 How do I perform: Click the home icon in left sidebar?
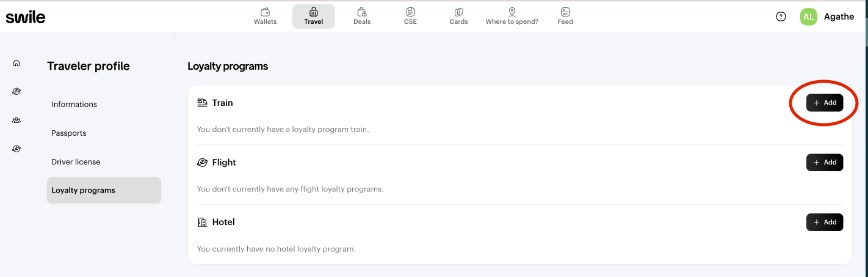coord(16,63)
